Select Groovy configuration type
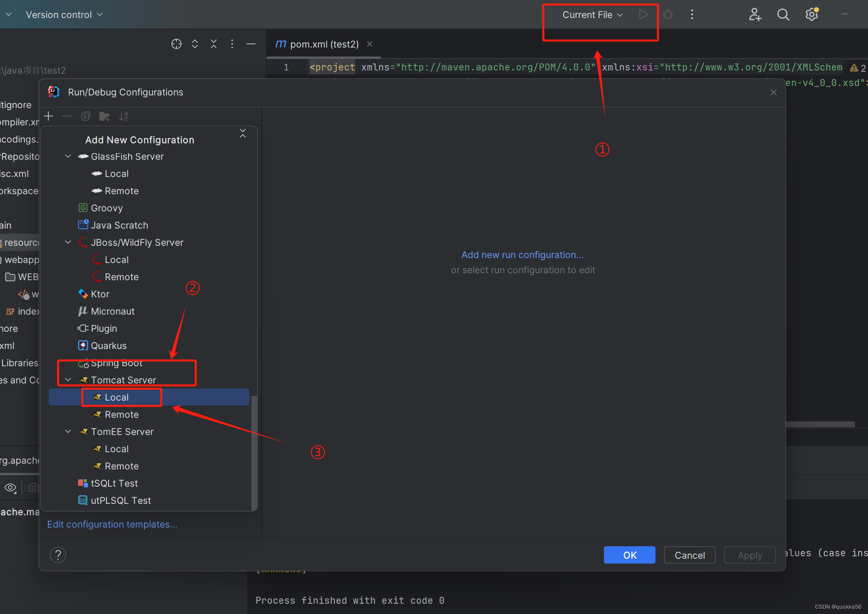The width and height of the screenshot is (868, 614). pyautogui.click(x=107, y=208)
